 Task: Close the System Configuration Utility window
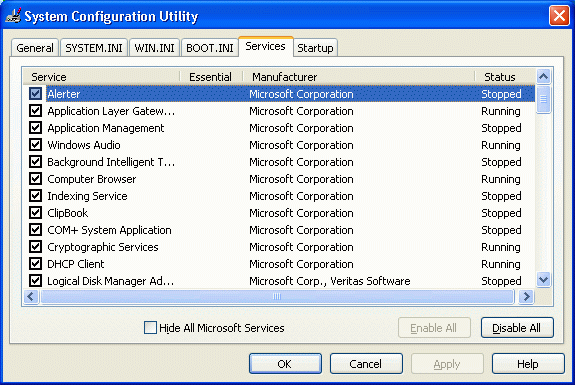click(559, 16)
